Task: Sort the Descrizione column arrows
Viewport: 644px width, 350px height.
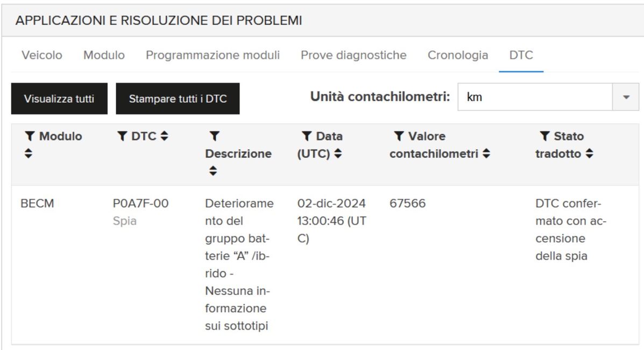Action: (x=213, y=171)
